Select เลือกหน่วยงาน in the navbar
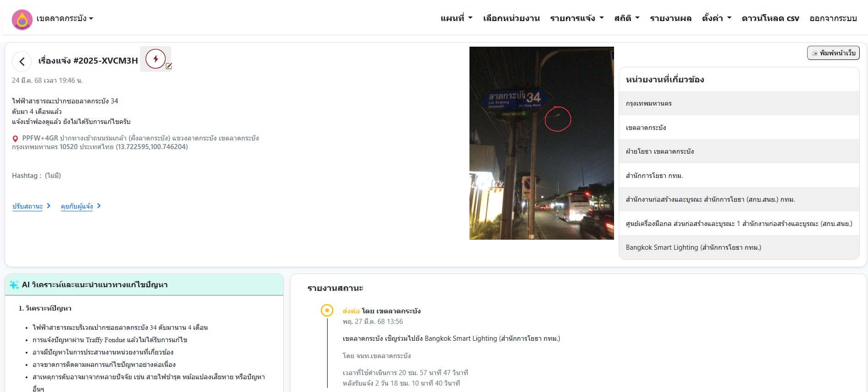The width and height of the screenshot is (868, 392). 512,18
